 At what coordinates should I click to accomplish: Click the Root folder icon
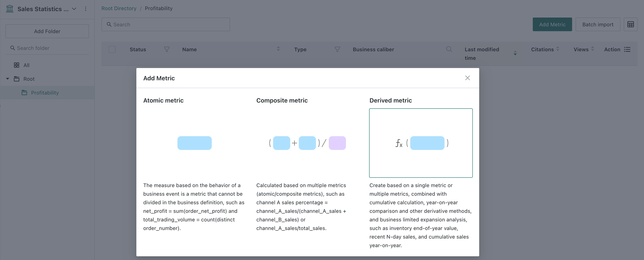17,79
